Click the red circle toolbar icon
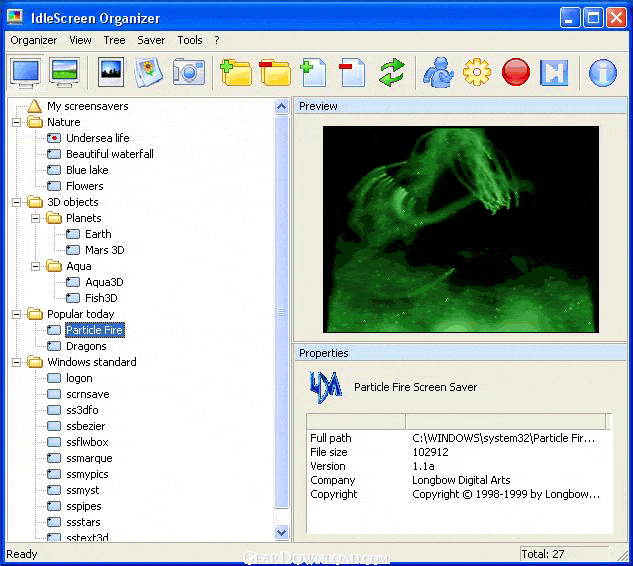 pos(516,72)
